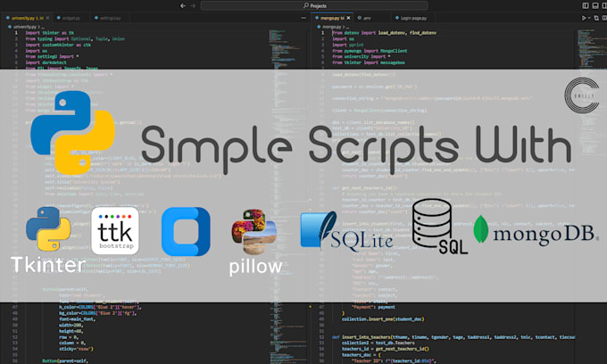Click the "Payment": payment line

[373, 307]
